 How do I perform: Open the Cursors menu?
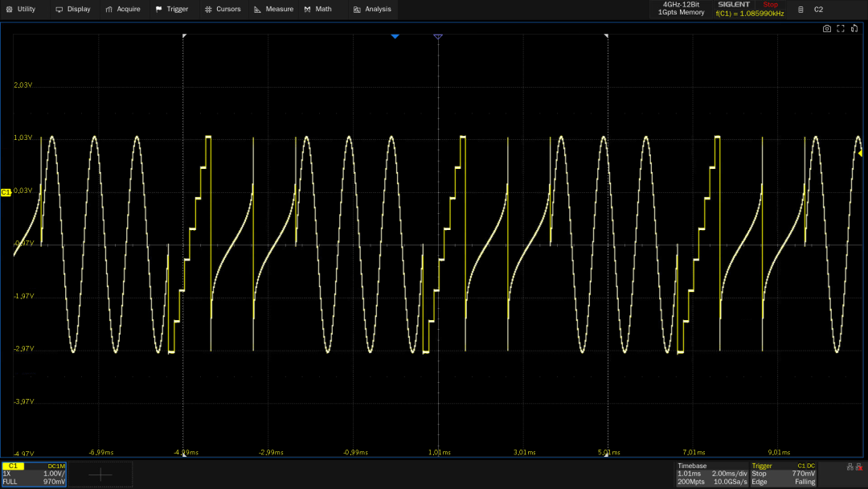pyautogui.click(x=223, y=10)
